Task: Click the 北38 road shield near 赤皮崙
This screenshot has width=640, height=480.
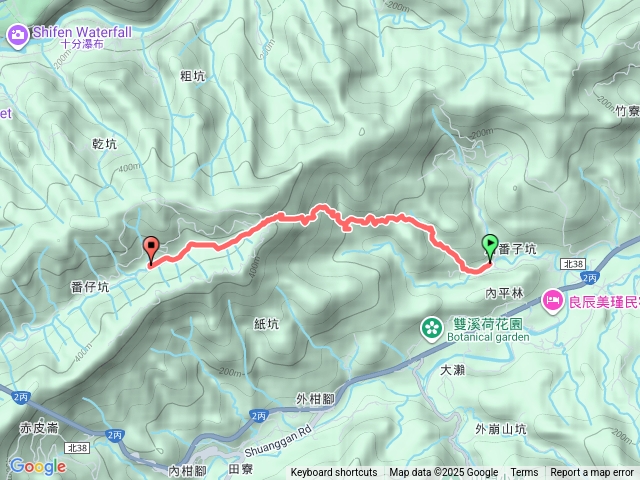Action: click(x=77, y=448)
